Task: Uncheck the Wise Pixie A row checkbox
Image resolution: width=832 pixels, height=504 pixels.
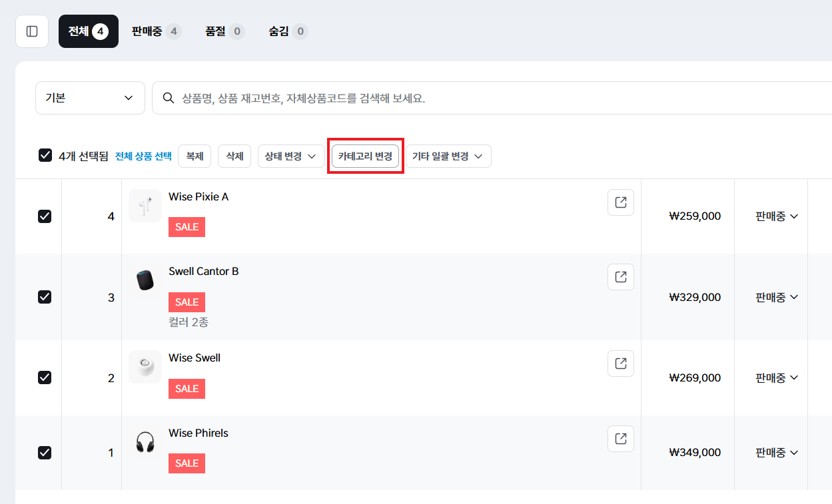Action: [45, 216]
